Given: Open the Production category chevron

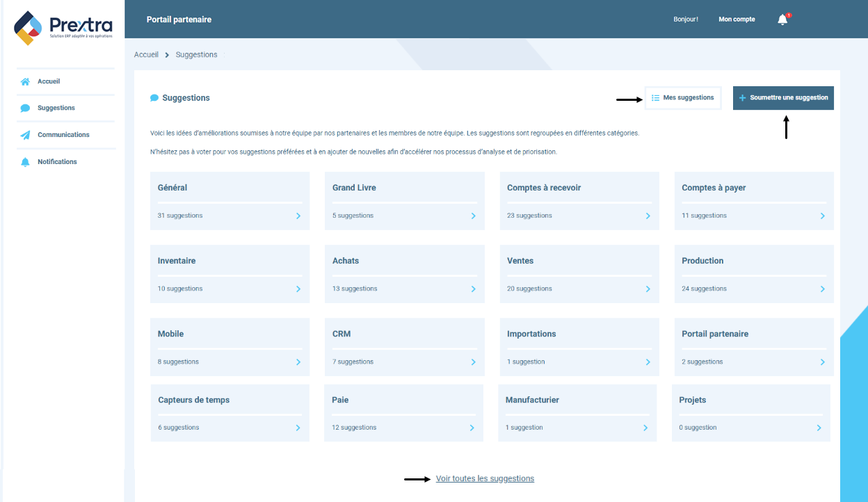Looking at the screenshot, I should point(822,289).
